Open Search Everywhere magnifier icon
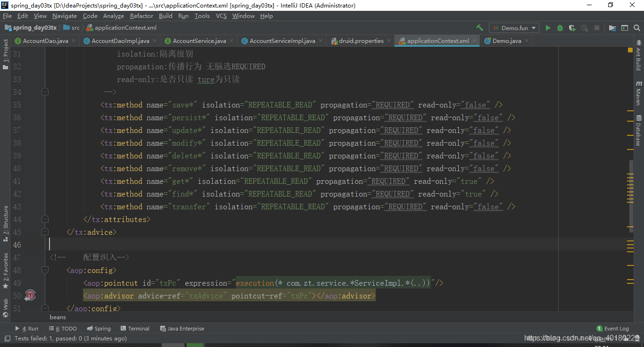644x347 pixels. (637, 28)
